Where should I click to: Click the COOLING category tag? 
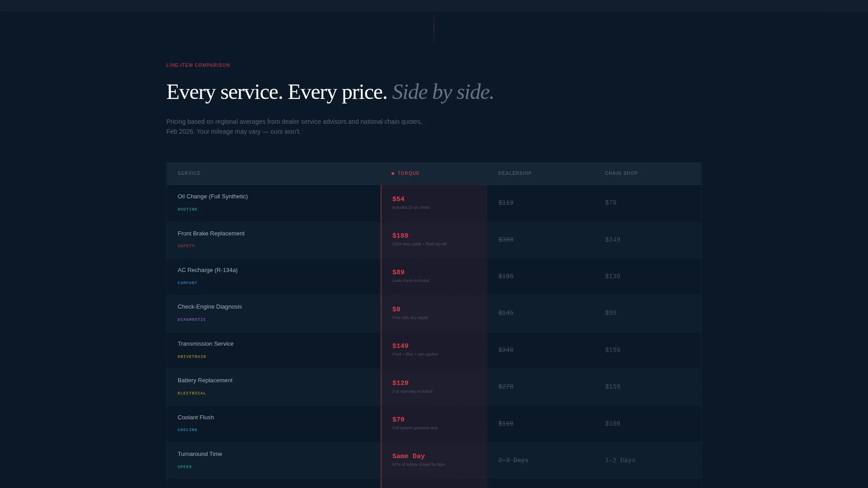188,430
